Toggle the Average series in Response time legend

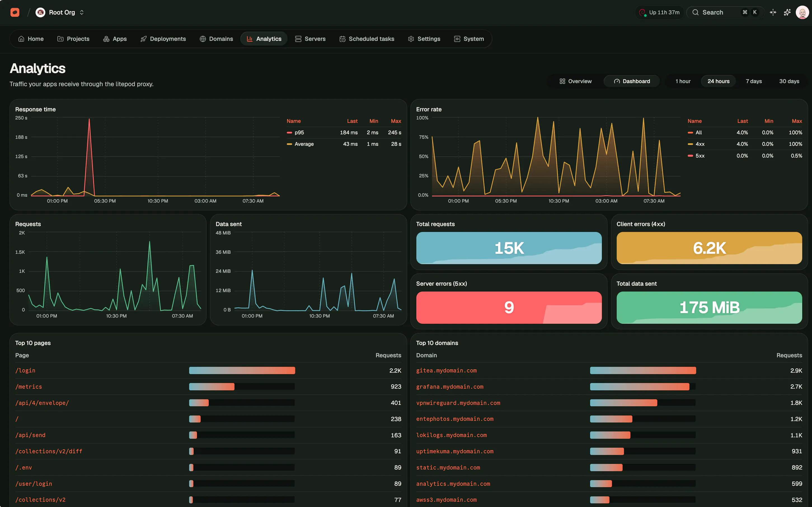[x=344, y=144]
